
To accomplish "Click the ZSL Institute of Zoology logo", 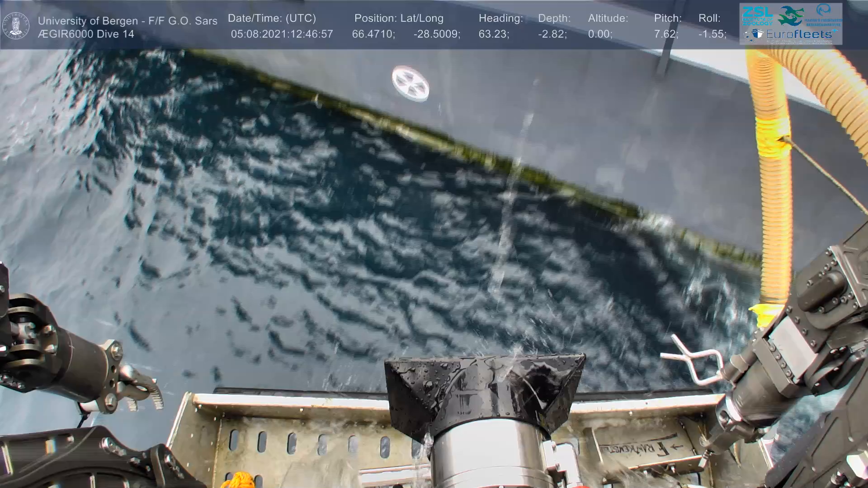I will 758,15.
